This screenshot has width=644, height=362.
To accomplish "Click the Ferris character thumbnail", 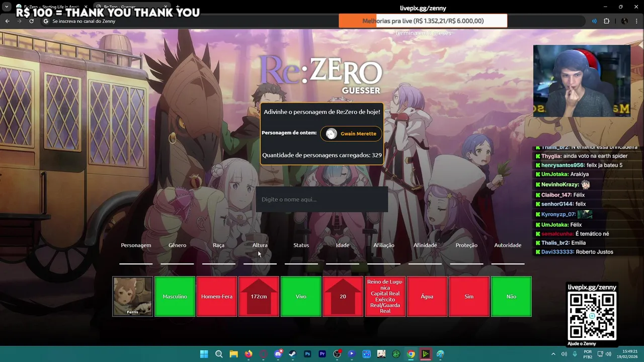I will pos(132,297).
